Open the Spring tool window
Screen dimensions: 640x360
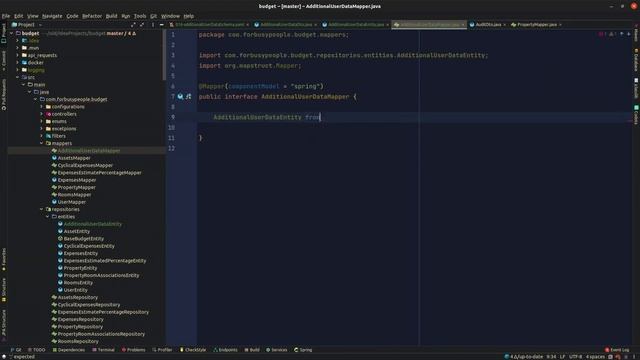[x=303, y=350]
